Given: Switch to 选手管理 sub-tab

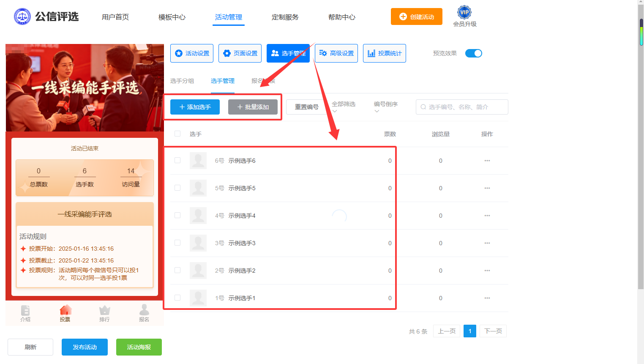Looking at the screenshot, I should click(x=223, y=81).
